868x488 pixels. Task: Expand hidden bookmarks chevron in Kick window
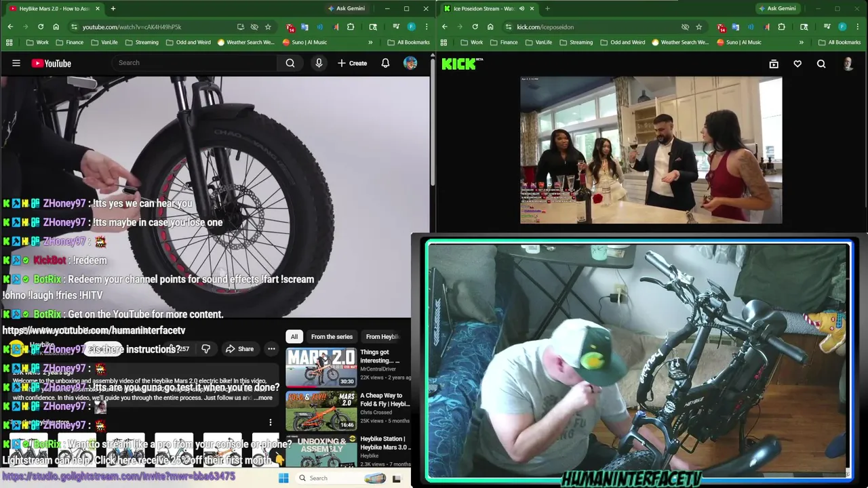click(x=801, y=42)
